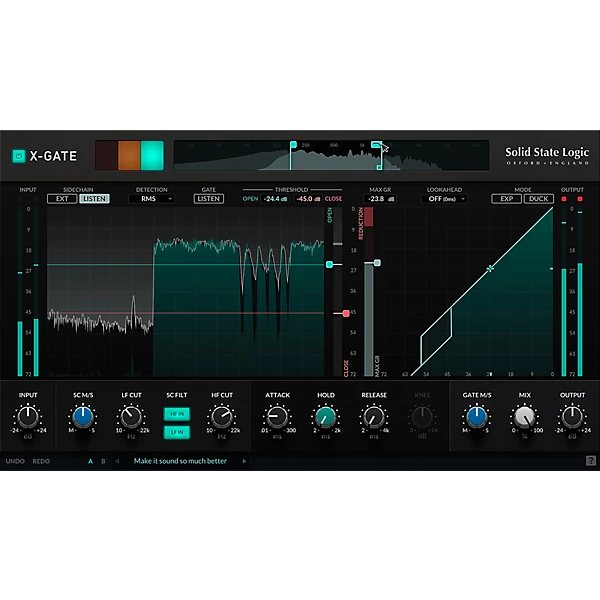
Task: Open the help question mark icon
Action: 591,461
